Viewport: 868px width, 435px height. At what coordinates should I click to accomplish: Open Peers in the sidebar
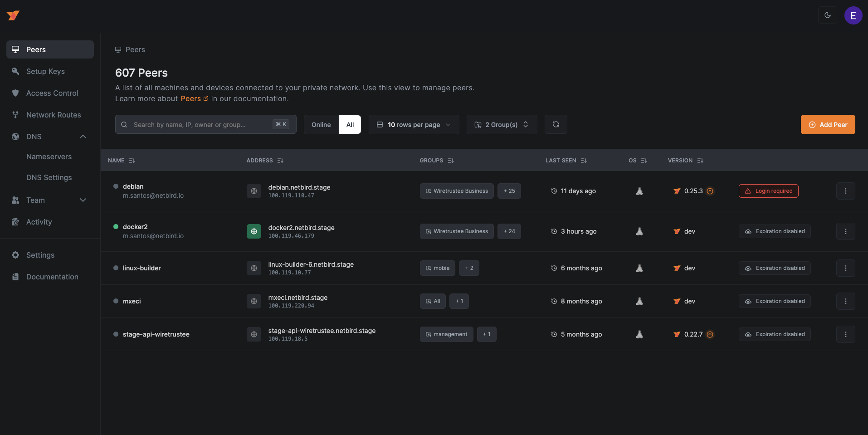point(50,49)
